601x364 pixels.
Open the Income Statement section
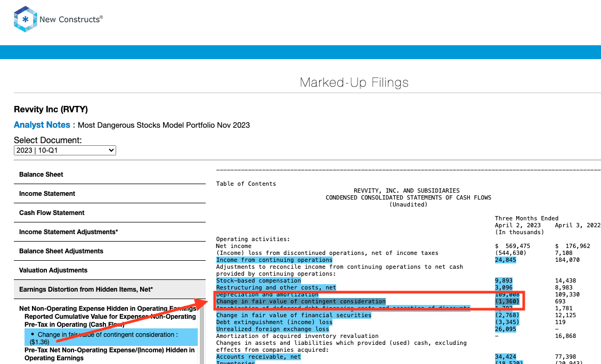47,194
